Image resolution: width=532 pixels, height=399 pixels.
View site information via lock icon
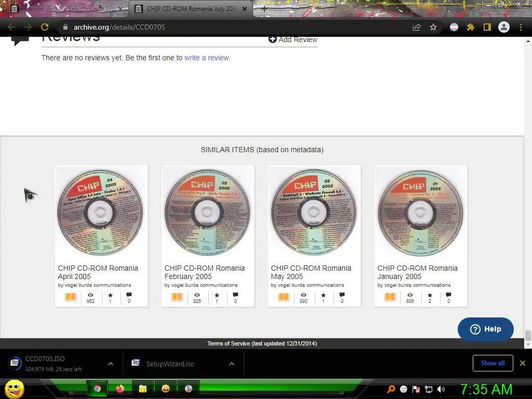(65, 27)
